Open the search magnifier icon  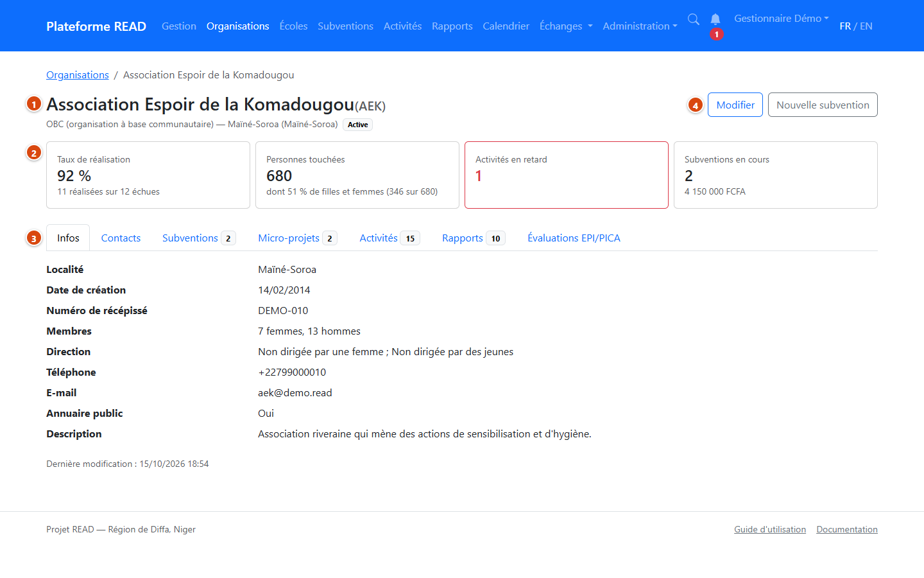(x=694, y=19)
